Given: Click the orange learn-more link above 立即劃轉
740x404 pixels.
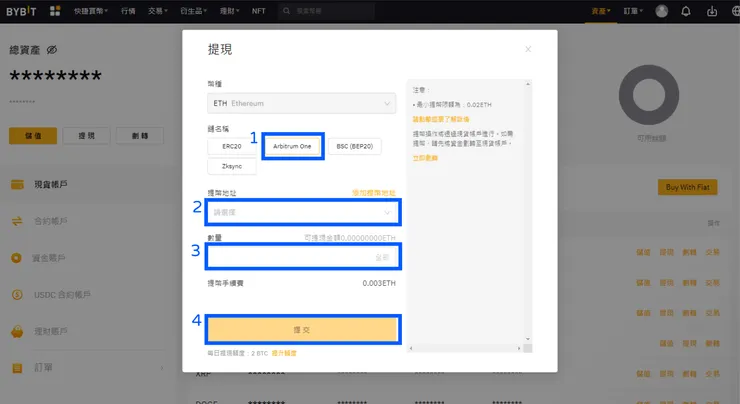Looking at the screenshot, I should (441, 119).
